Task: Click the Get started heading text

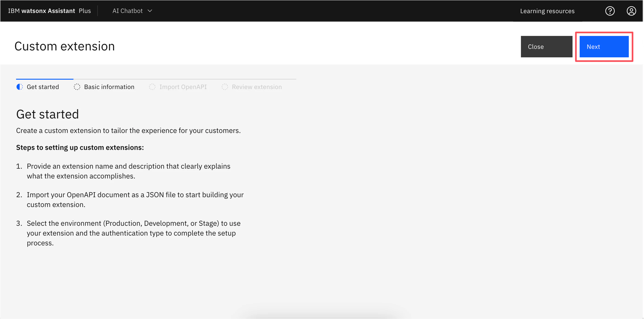Action: [47, 114]
